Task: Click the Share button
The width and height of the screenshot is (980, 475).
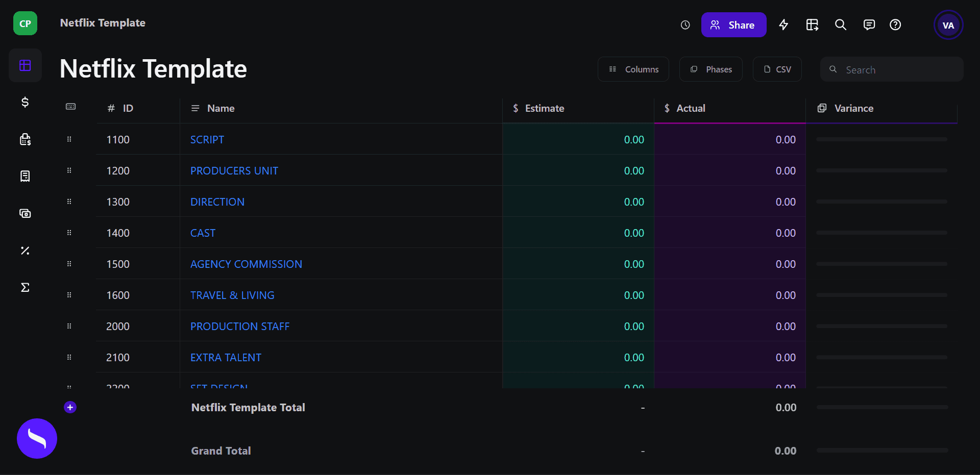Action: [733, 24]
